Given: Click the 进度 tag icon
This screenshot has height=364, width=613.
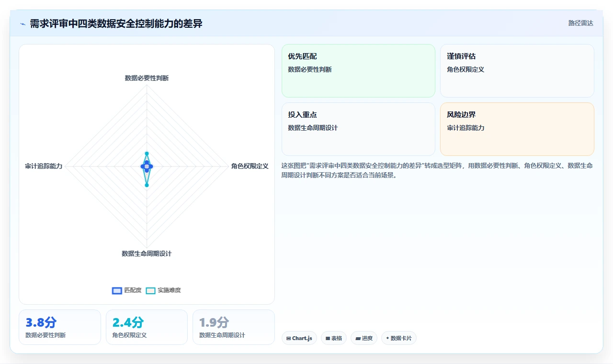Looking at the screenshot, I should (x=358, y=338).
